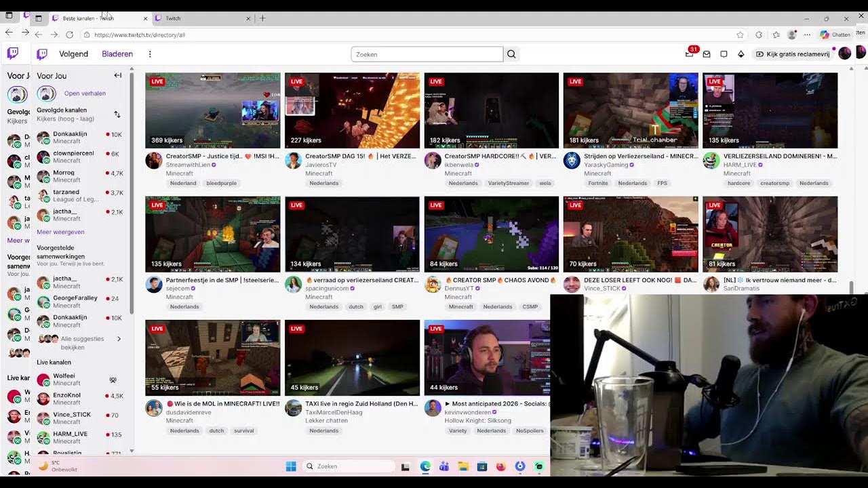Click the Copilot Chatten button

(x=835, y=35)
